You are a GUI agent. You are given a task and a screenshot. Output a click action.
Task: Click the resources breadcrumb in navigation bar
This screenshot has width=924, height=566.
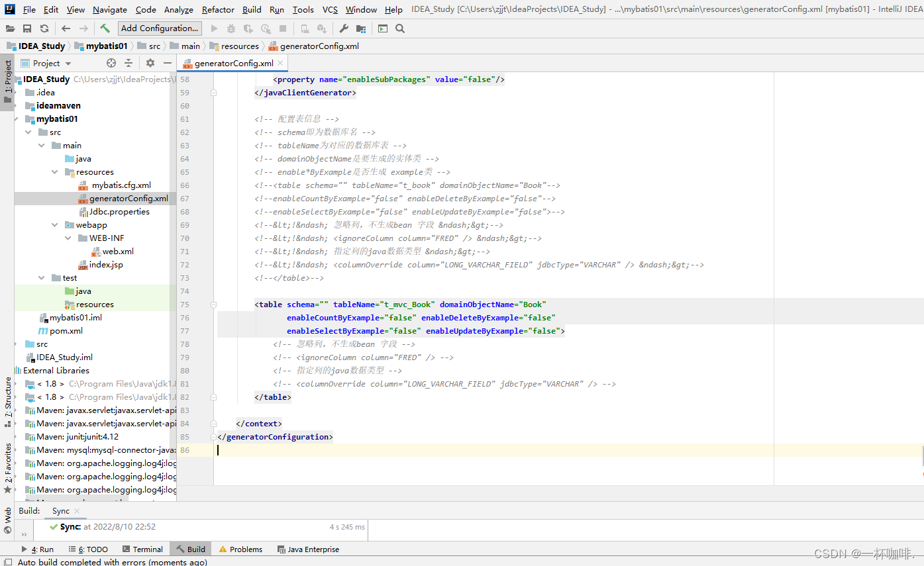(234, 46)
